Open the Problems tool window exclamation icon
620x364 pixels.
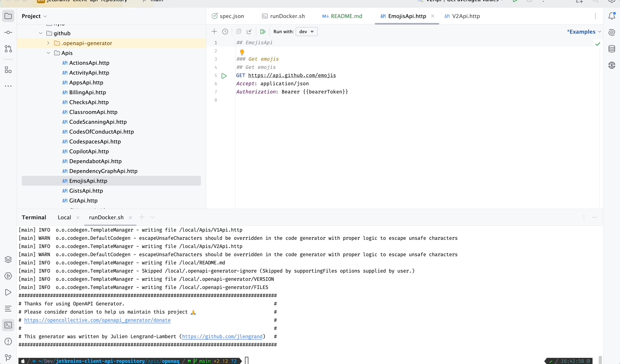tap(8, 341)
